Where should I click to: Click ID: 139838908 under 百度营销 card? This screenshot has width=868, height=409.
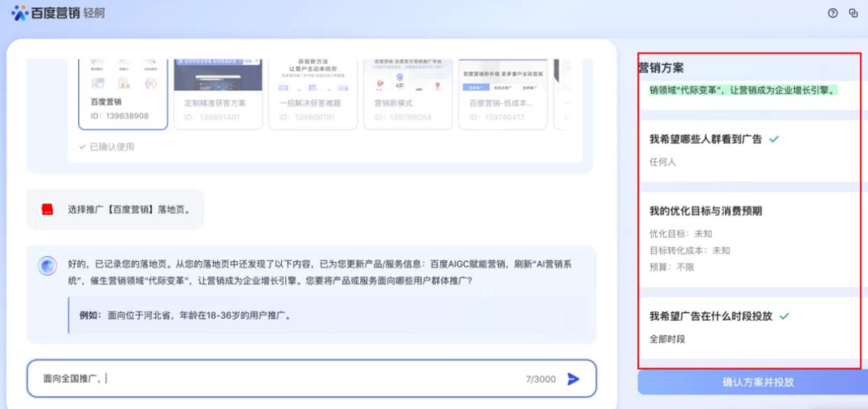click(x=120, y=117)
